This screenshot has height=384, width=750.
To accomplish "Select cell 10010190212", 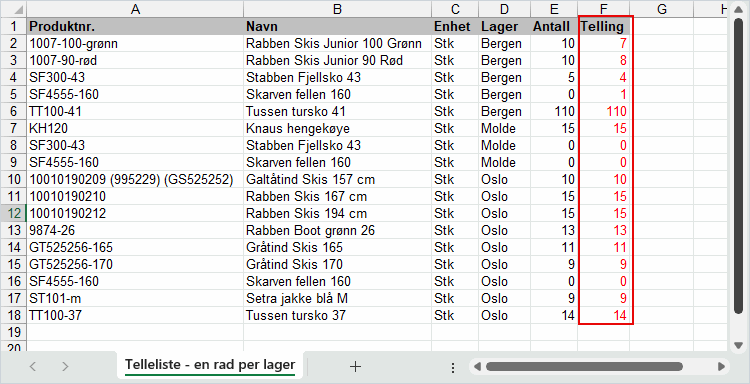I will pos(135,213).
